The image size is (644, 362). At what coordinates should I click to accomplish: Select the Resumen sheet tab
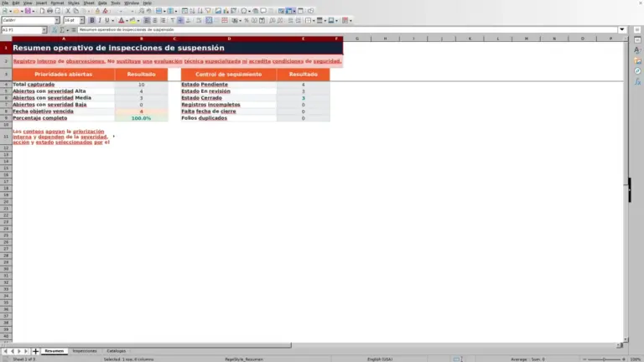(55, 351)
